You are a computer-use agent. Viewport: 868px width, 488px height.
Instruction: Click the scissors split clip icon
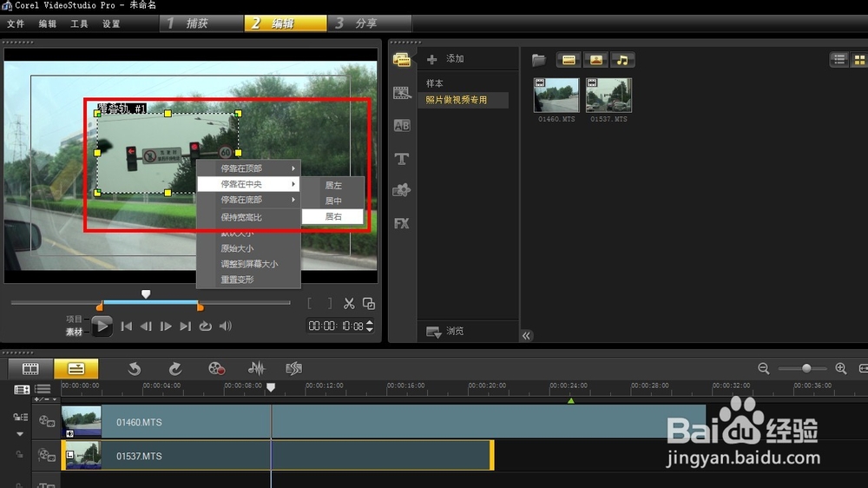coord(349,304)
